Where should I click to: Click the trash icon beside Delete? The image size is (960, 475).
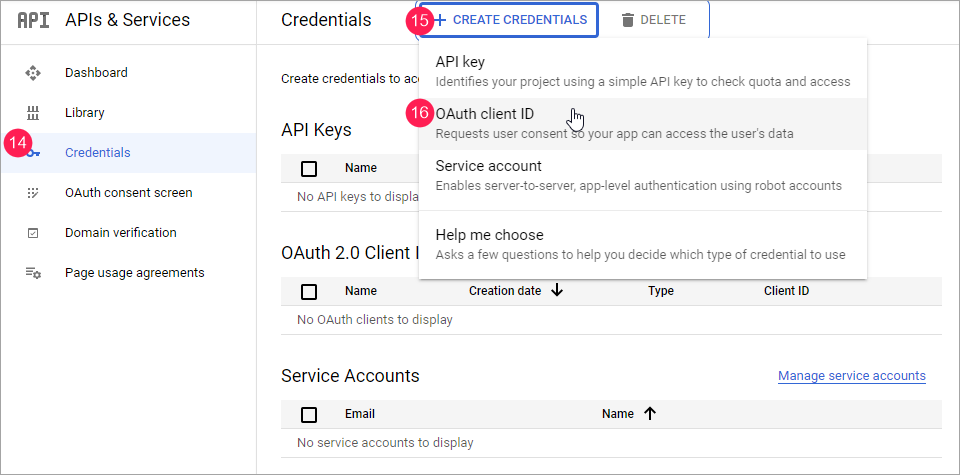click(x=628, y=20)
